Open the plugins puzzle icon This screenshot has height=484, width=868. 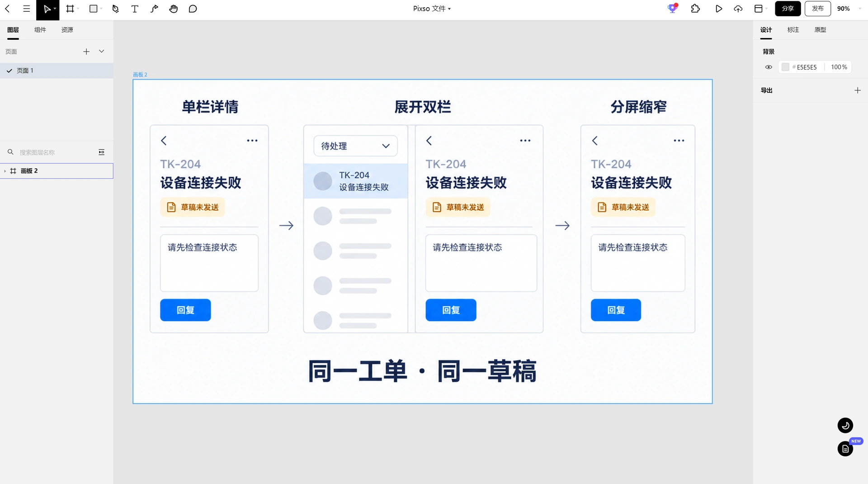coord(696,9)
